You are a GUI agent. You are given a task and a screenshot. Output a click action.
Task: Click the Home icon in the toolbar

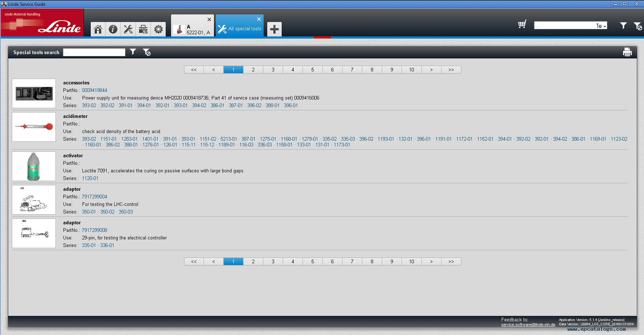click(98, 29)
